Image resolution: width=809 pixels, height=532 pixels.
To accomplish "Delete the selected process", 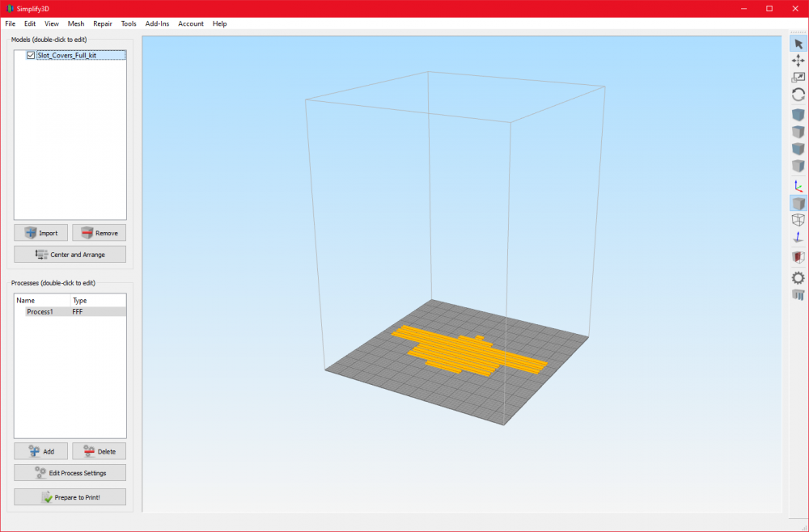I will 99,451.
